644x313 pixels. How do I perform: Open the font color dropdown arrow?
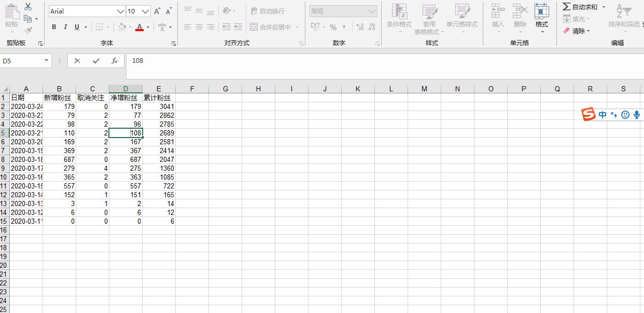pos(148,27)
